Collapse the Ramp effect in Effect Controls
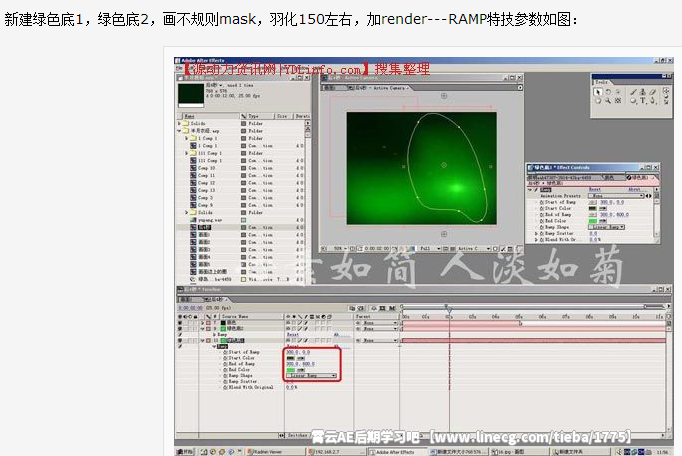The image size is (682, 456). coord(530,190)
